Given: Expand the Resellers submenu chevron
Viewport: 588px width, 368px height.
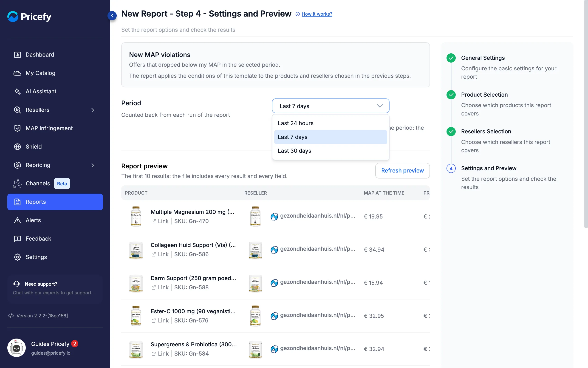Looking at the screenshot, I should click(93, 110).
